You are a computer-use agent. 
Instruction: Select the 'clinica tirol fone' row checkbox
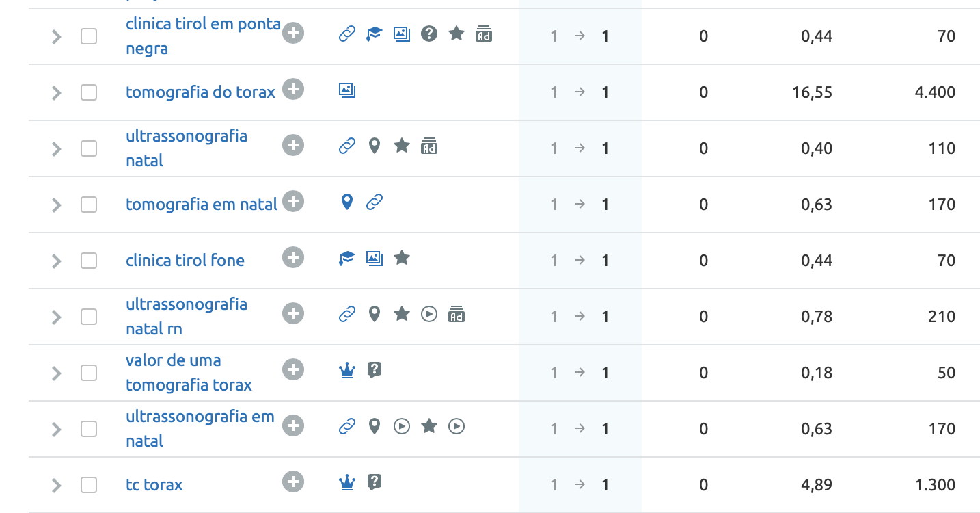click(89, 261)
